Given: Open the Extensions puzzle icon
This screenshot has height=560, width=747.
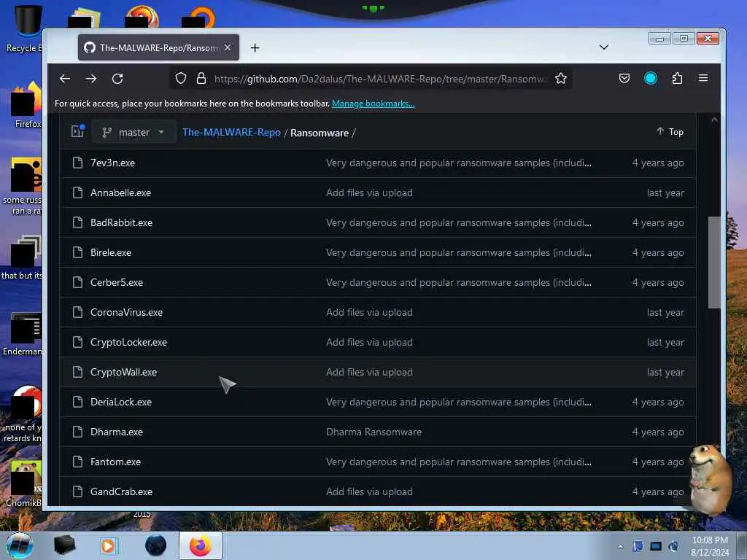Looking at the screenshot, I should click(677, 79).
